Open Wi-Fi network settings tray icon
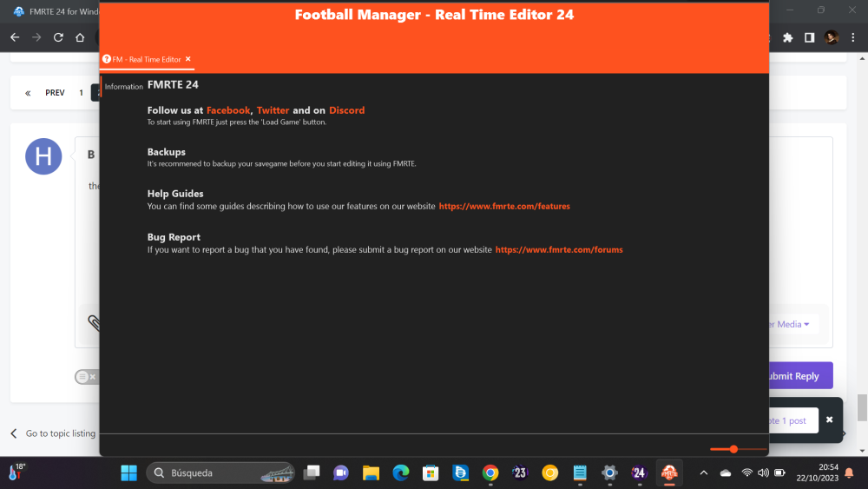This screenshot has height=489, width=868. pyautogui.click(x=746, y=473)
